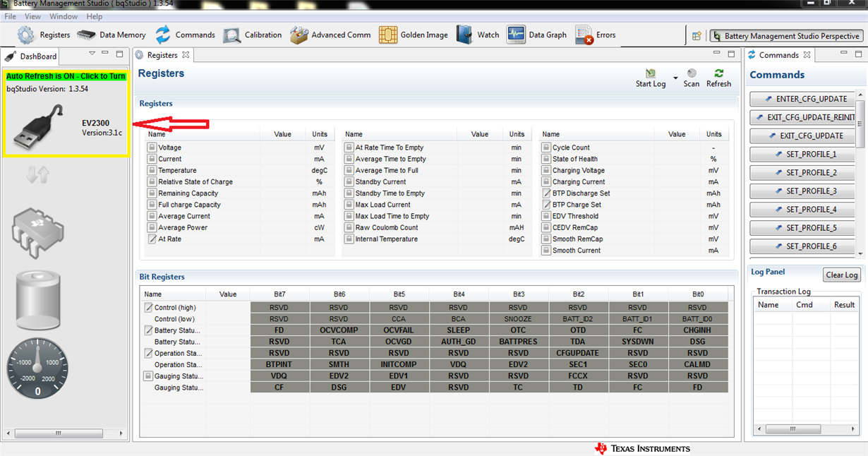Click the EXIT_CFG_UPDATE_REINIT command button
868x456 pixels.
(x=804, y=117)
